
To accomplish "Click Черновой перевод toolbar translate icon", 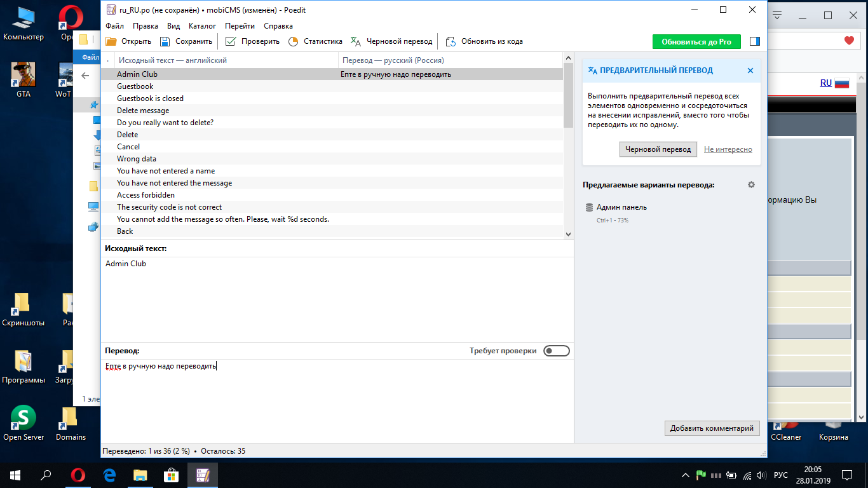I will 356,41.
